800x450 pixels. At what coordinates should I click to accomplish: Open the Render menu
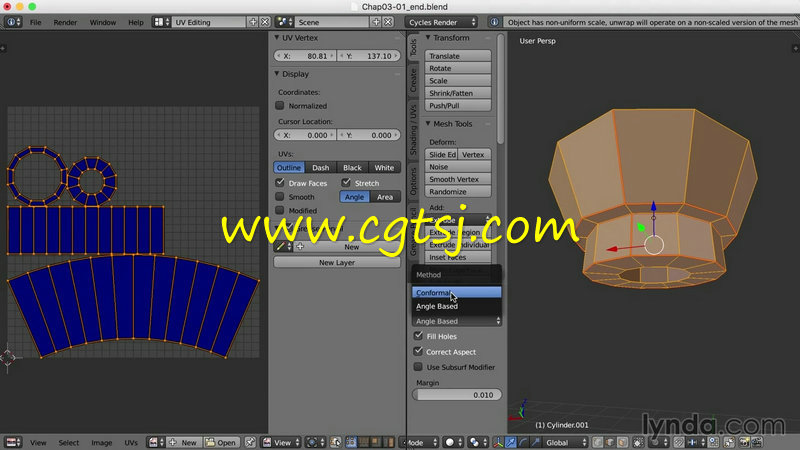pyautogui.click(x=65, y=22)
